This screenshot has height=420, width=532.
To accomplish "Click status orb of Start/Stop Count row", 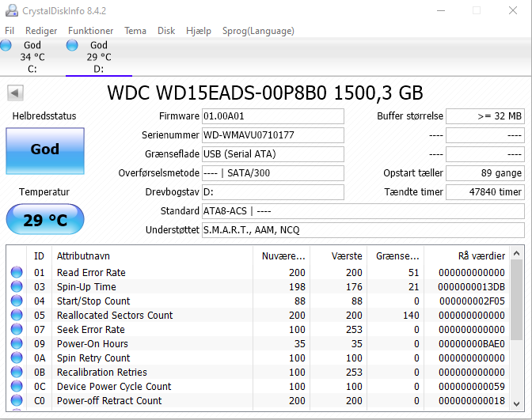I will click(x=17, y=301).
